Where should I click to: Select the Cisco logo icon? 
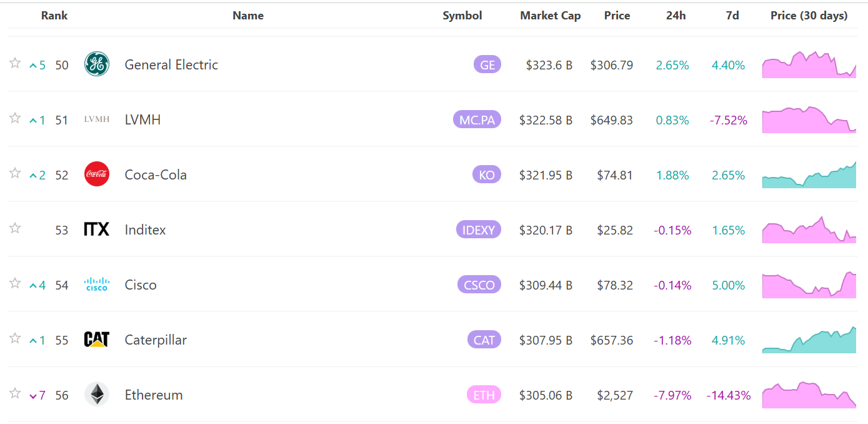pyautogui.click(x=97, y=285)
